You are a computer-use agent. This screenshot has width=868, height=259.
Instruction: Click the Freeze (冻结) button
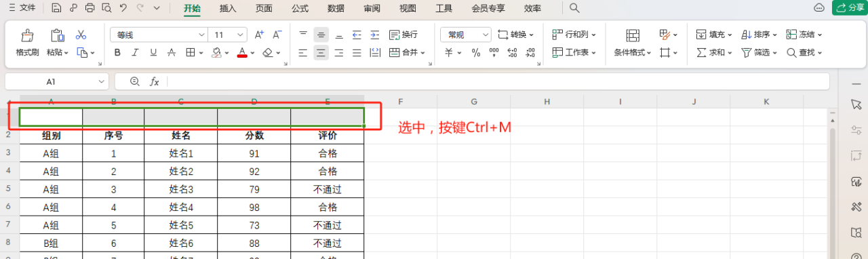(804, 35)
